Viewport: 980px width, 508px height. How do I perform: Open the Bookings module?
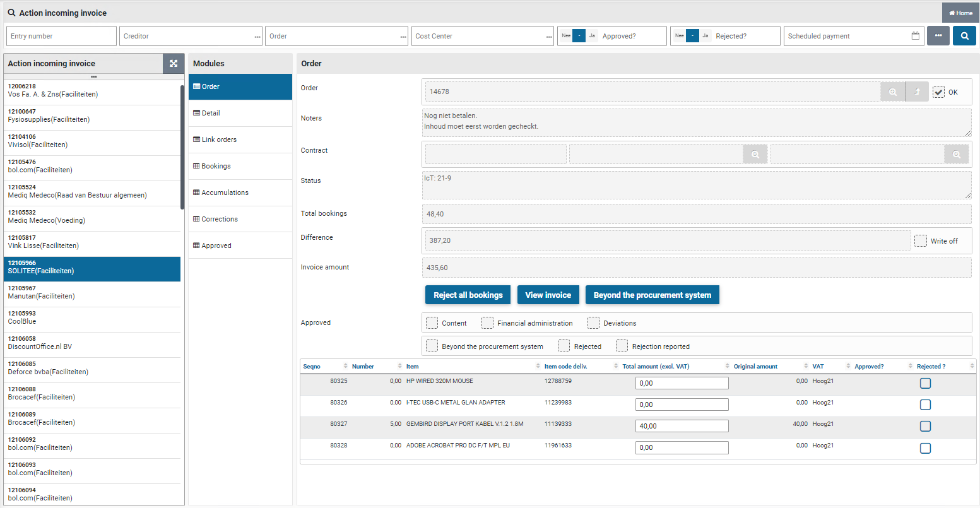tap(216, 166)
